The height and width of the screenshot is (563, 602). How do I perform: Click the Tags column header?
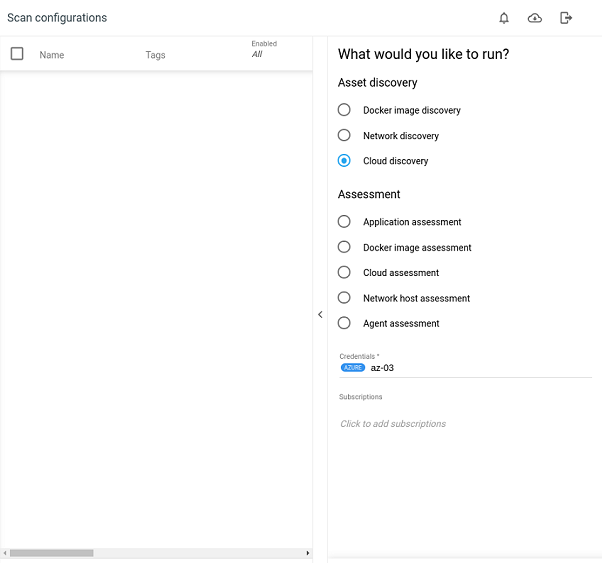[x=155, y=55]
